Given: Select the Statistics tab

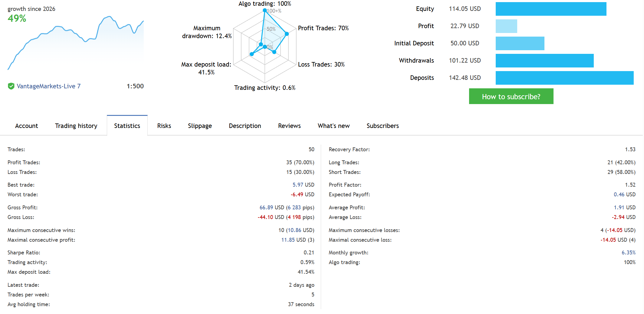Looking at the screenshot, I should tap(127, 126).
